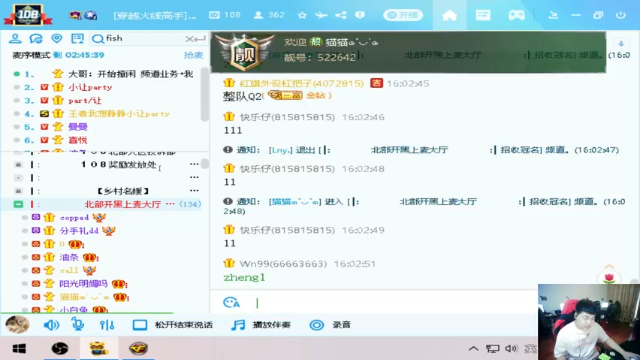This screenshot has height=360, width=640.
Task: Expand the 108奖励发放处 channel
Action: (x=18, y=164)
